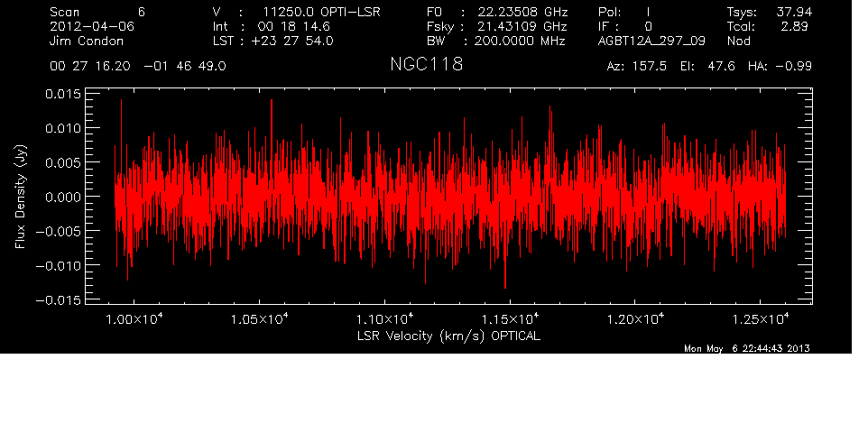Viewport: 868px width, 442px height.
Task: Click the right ascension 00 27 16.20
Action: (90, 67)
